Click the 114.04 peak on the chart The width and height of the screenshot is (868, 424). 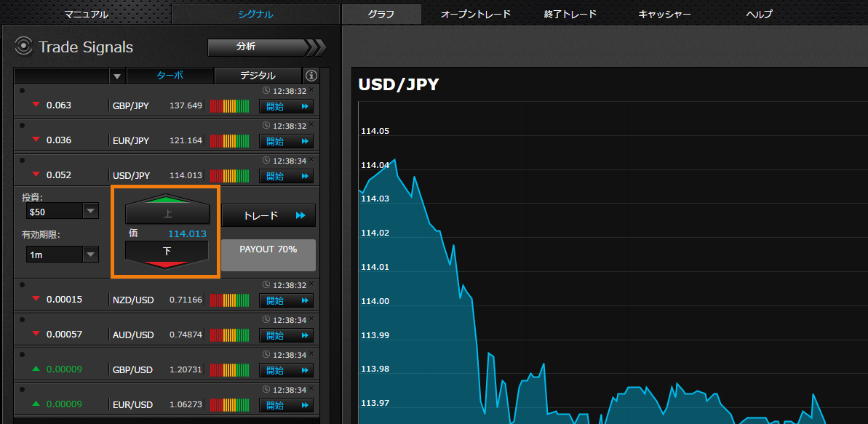tap(394, 160)
